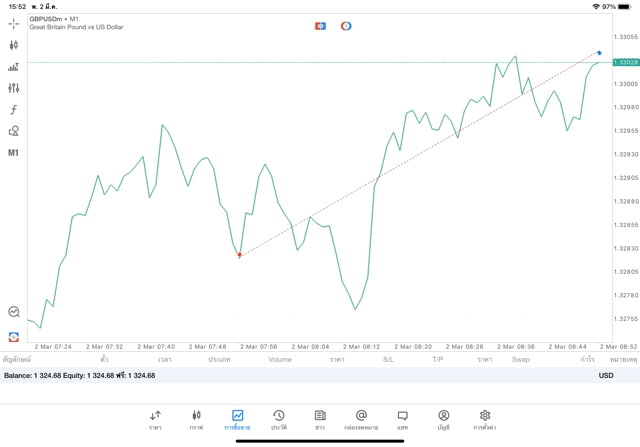This screenshot has height=447, width=640.
Task: Open the กล่องจดหมาย mailbox tab
Action: click(x=361, y=419)
